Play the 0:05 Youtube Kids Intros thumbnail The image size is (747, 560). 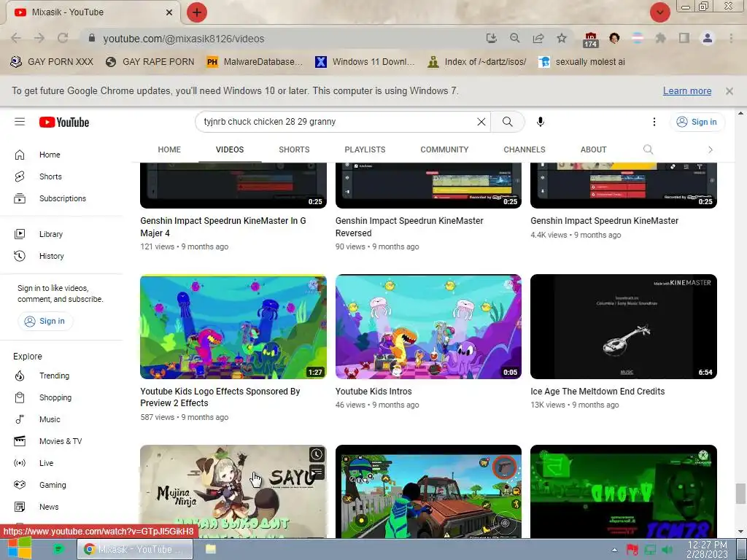tap(428, 327)
